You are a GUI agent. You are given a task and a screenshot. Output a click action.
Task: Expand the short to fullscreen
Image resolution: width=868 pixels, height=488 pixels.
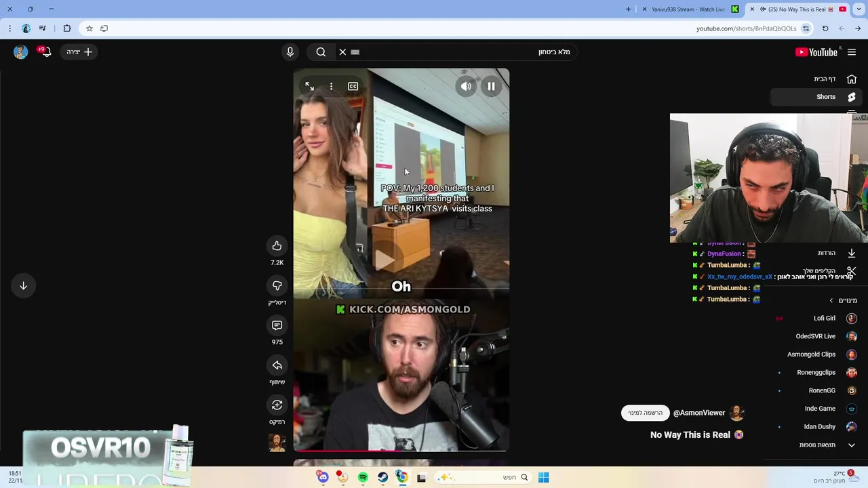click(309, 86)
